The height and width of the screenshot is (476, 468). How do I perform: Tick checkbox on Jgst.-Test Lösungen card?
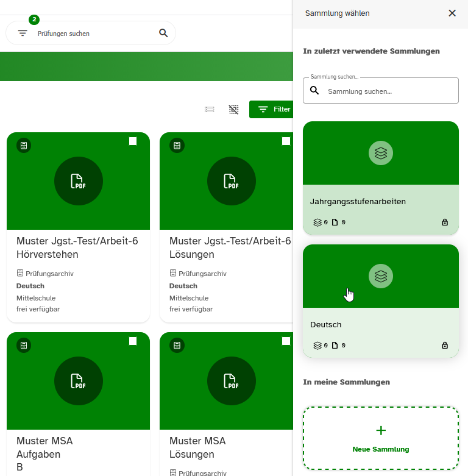(x=286, y=141)
